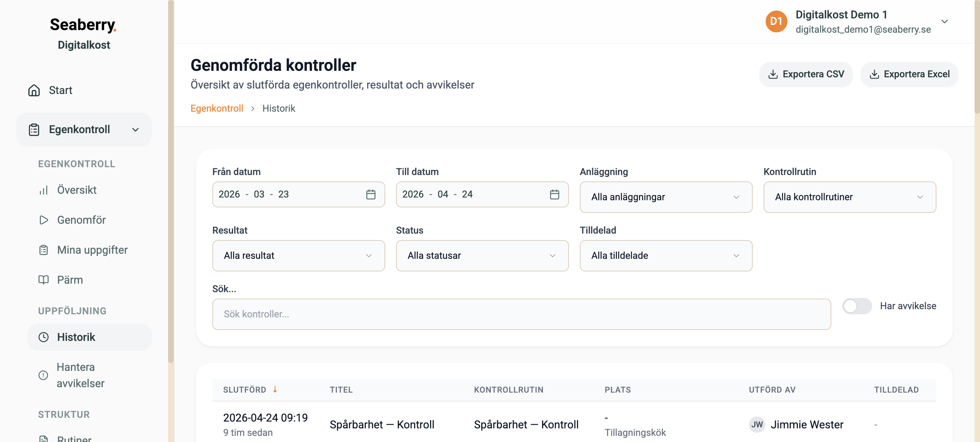980x442 pixels.
Task: Open the Anläggning dropdown
Action: click(666, 197)
